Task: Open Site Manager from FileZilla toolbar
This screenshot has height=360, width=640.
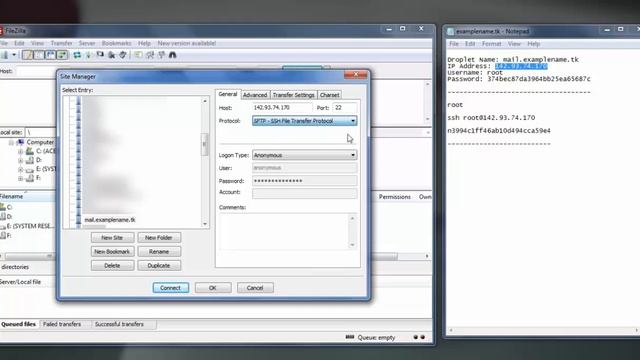Action: click(x=4, y=55)
